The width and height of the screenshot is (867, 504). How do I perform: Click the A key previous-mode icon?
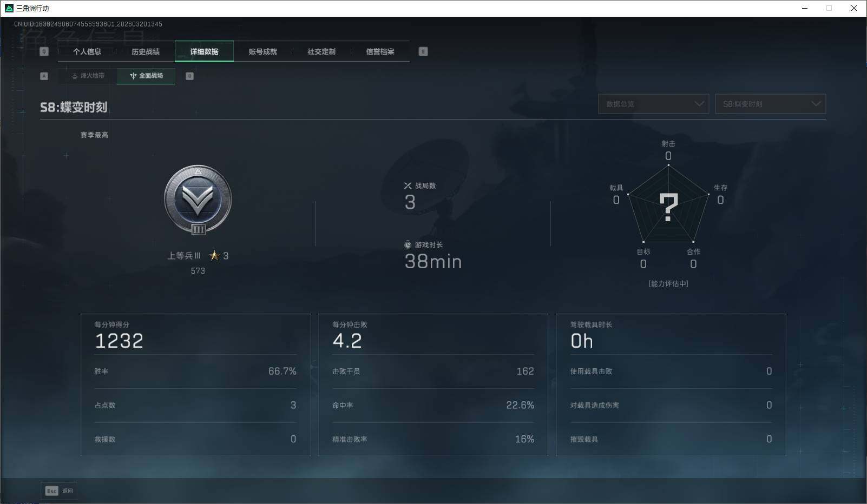[44, 76]
